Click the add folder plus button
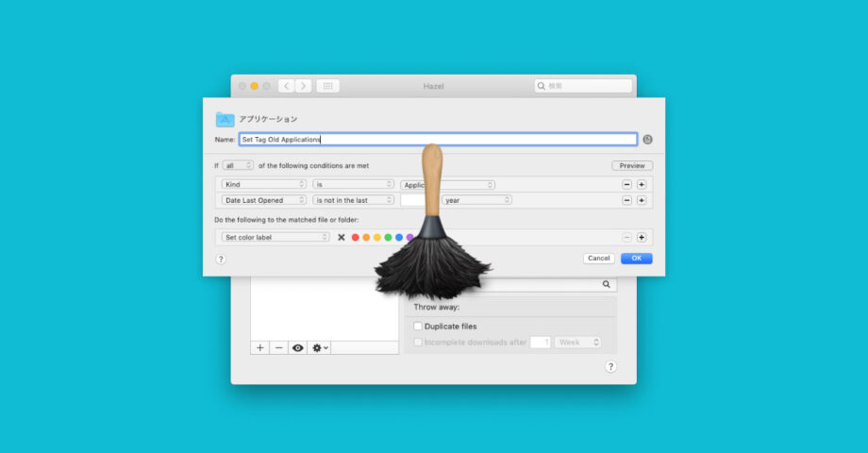This screenshot has width=868, height=453. [260, 347]
